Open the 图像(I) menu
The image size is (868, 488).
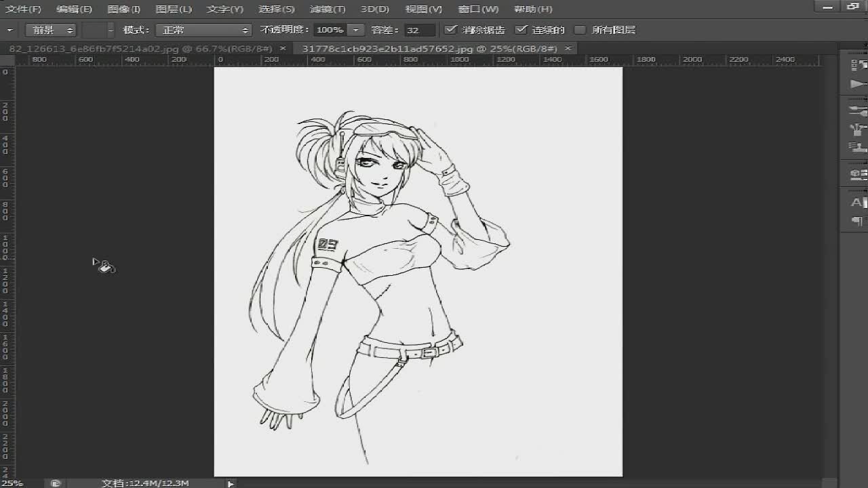[123, 9]
